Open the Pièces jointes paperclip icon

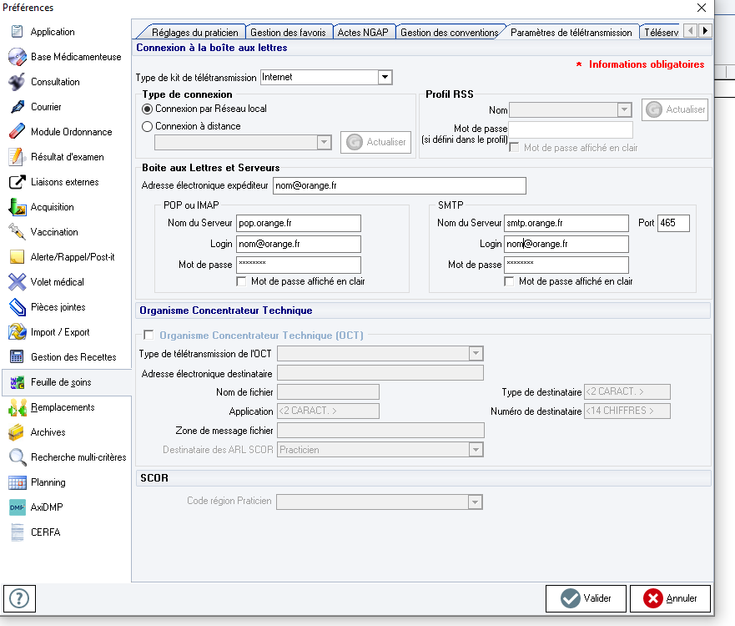coord(17,307)
